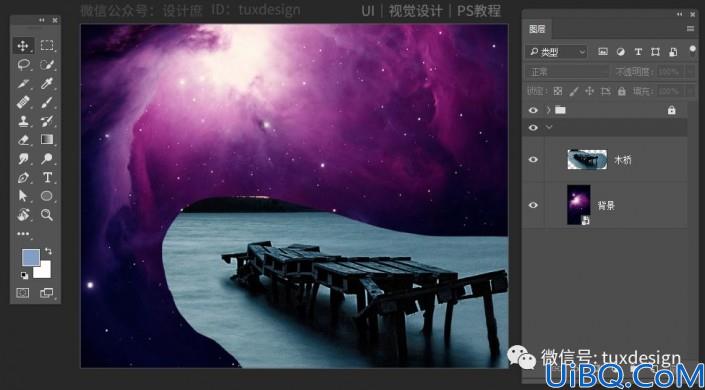Select the Quick Selection tool
Image resolution: width=705 pixels, height=390 pixels.
coord(47,65)
